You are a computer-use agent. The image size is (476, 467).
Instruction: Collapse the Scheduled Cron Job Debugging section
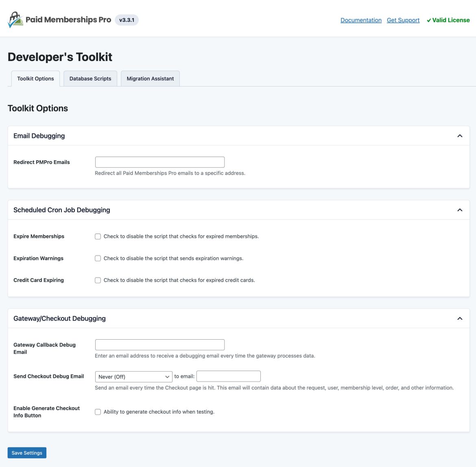[460, 209]
